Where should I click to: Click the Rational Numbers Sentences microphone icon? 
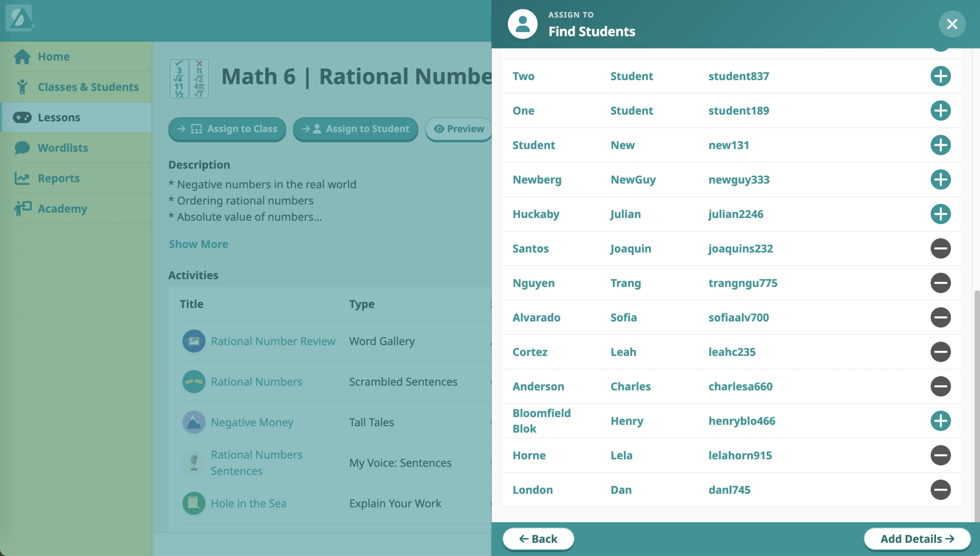pyautogui.click(x=194, y=463)
